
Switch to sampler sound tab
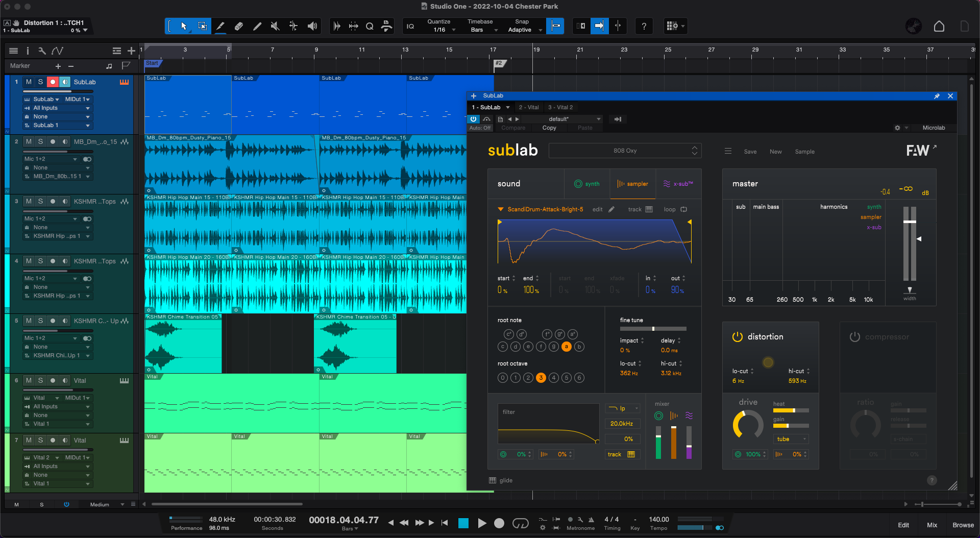(x=633, y=184)
